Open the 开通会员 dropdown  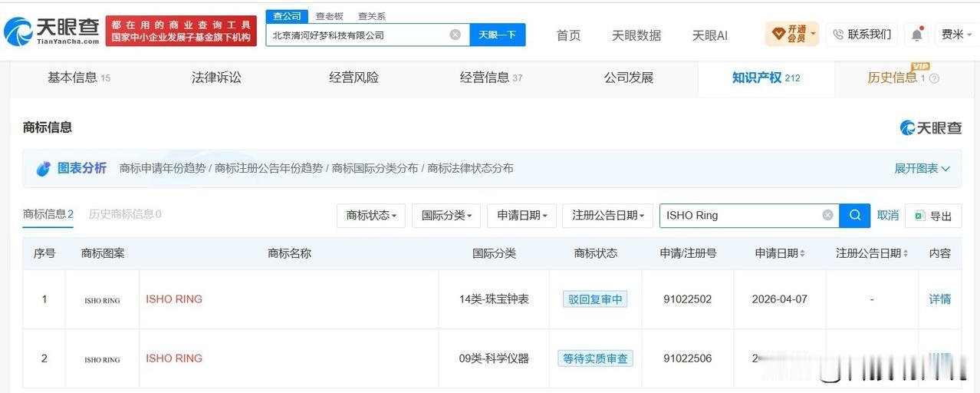point(791,35)
